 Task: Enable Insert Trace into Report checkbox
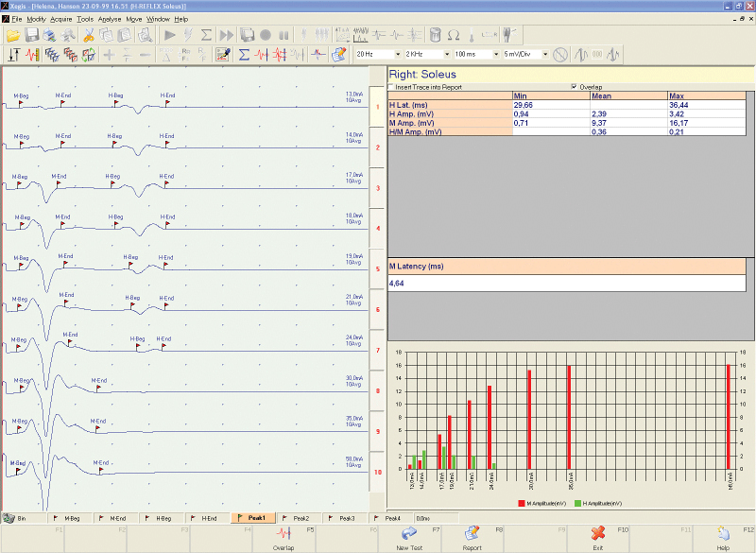[392, 86]
